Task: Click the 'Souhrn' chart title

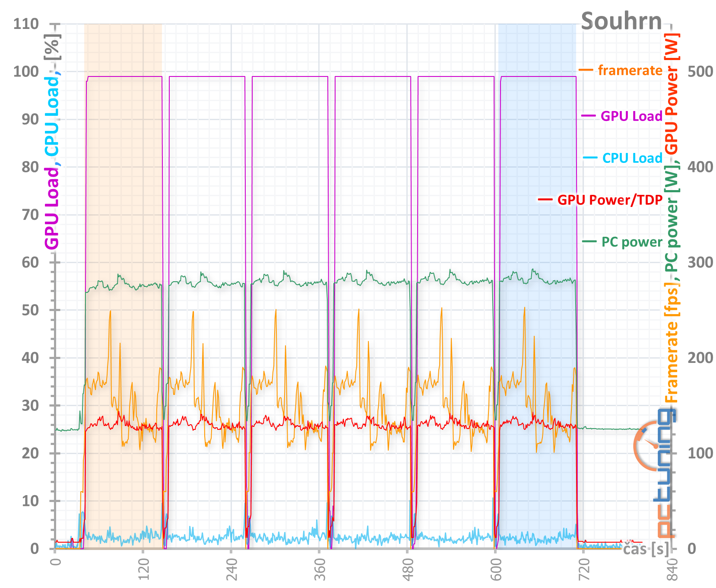Action: tap(621, 21)
